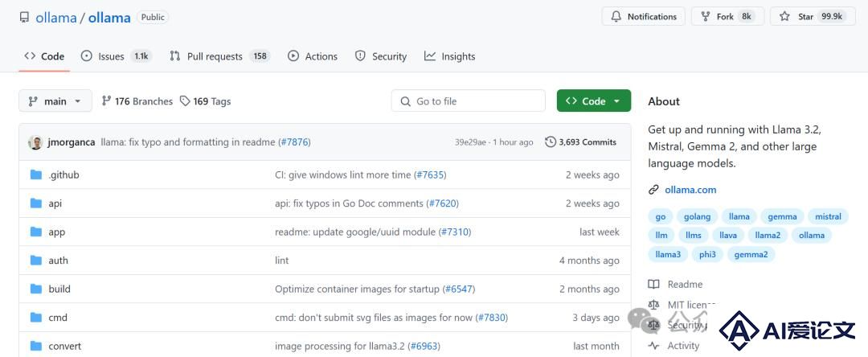Select the gemma topic tag

pyautogui.click(x=782, y=216)
